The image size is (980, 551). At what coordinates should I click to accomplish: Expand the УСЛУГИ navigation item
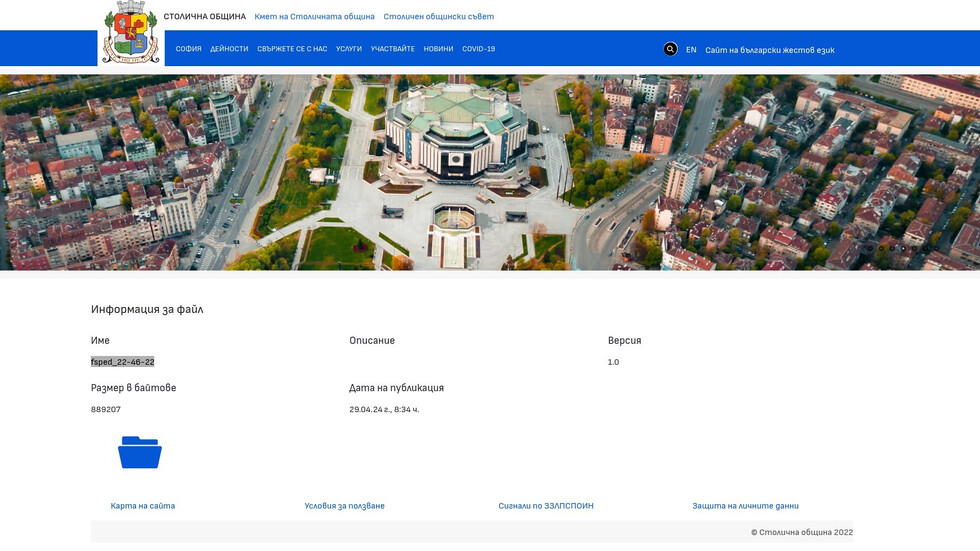349,49
